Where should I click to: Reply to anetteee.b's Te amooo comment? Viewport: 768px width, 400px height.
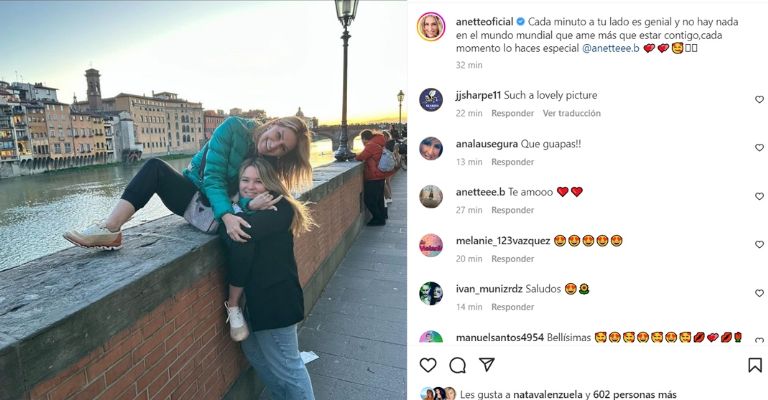click(x=512, y=210)
